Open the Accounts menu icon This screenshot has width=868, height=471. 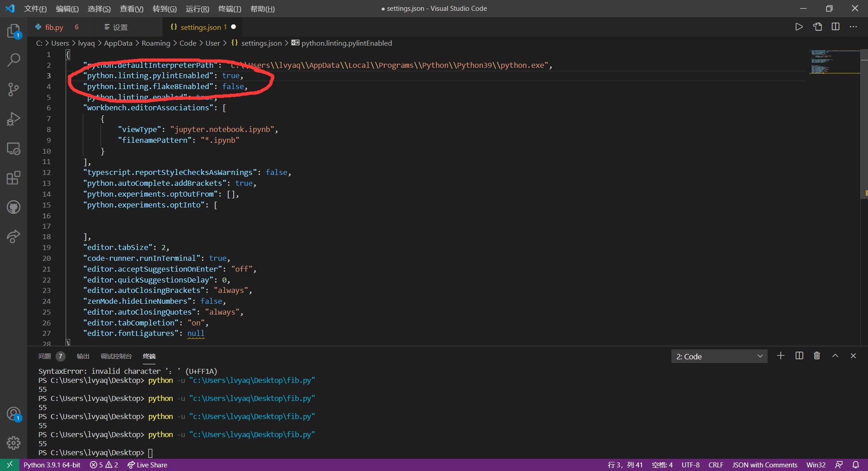[14, 414]
